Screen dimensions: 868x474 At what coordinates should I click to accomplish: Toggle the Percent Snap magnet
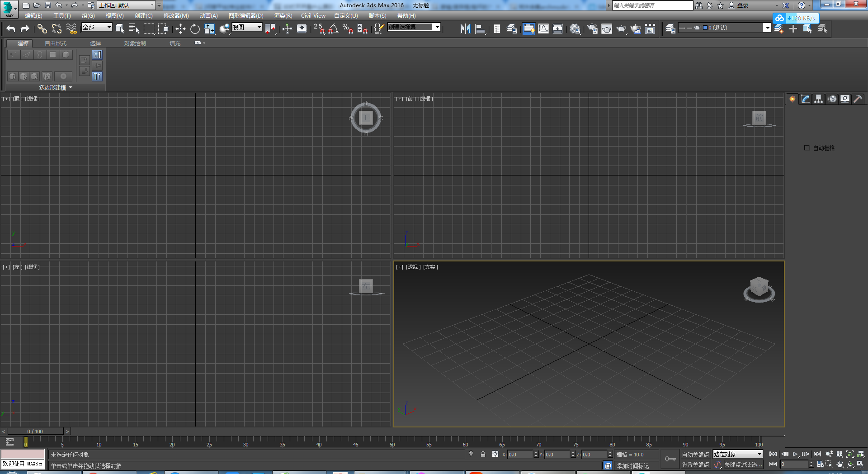[348, 29]
